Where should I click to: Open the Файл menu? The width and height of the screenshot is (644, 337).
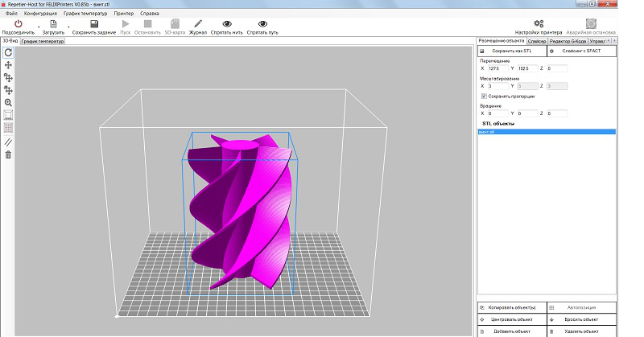(x=11, y=13)
